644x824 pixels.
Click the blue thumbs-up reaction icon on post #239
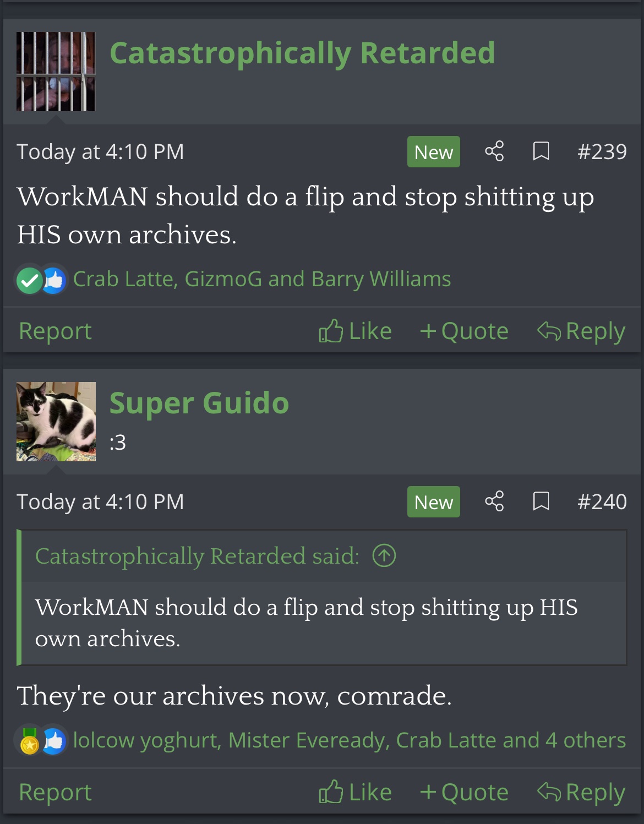[x=54, y=281]
